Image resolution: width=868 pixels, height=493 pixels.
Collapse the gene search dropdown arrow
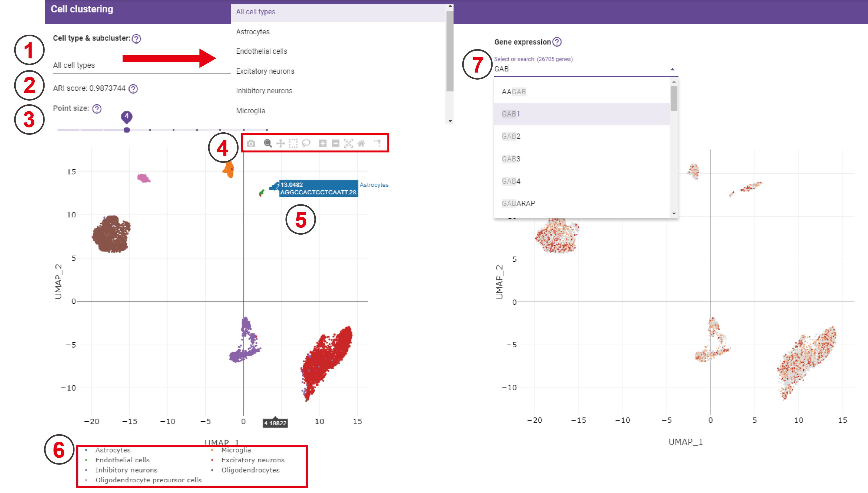click(x=673, y=69)
